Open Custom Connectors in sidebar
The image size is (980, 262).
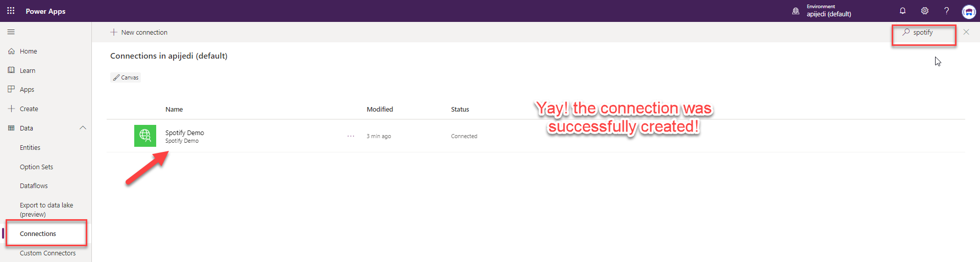[47, 253]
